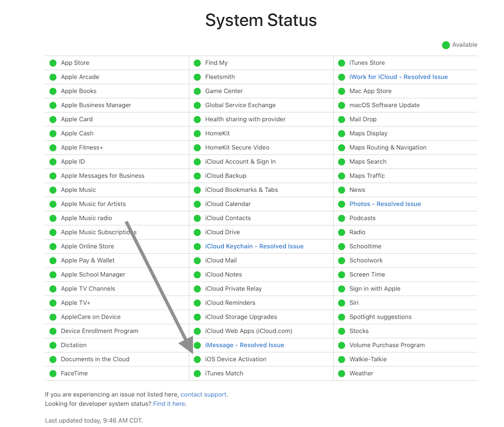Click the status dot beside Weather
This screenshot has height=427, width=504.
point(342,374)
